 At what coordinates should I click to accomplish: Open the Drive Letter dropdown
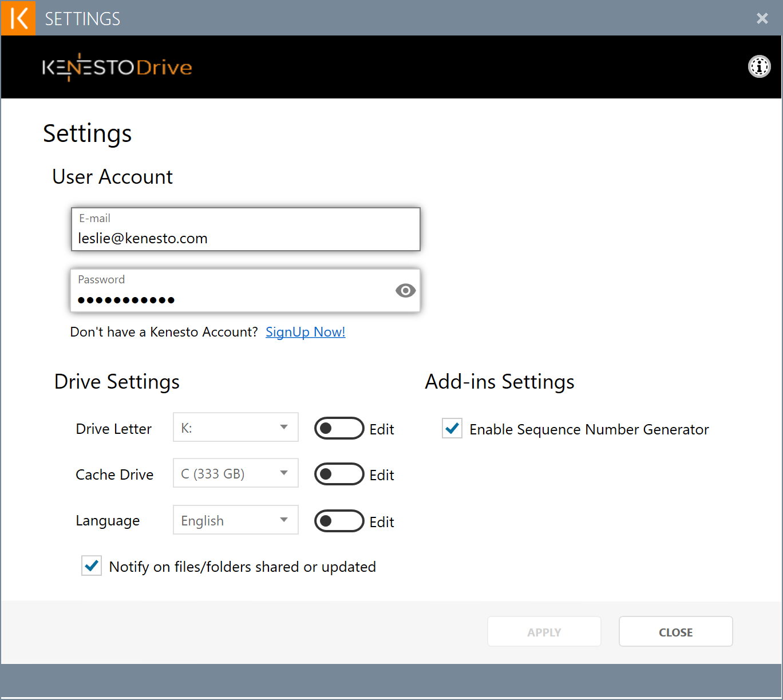pos(236,427)
